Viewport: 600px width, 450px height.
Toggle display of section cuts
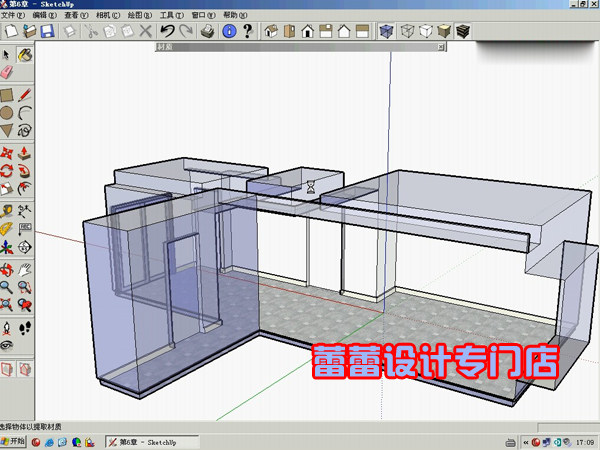coord(24,369)
